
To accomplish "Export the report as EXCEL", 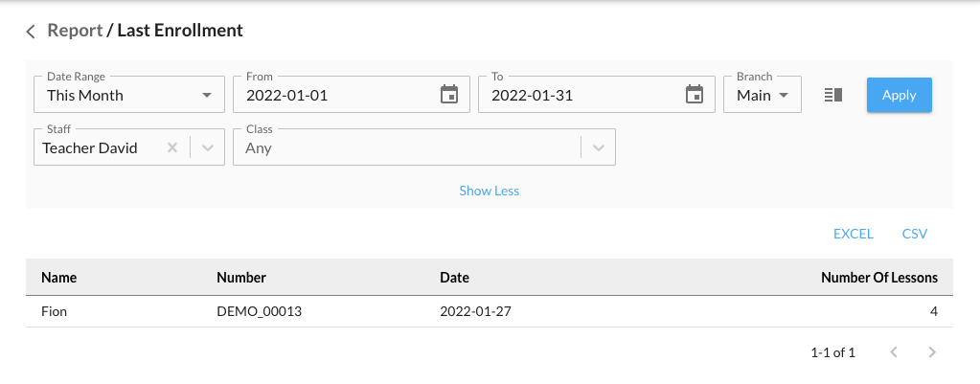I will (853, 234).
